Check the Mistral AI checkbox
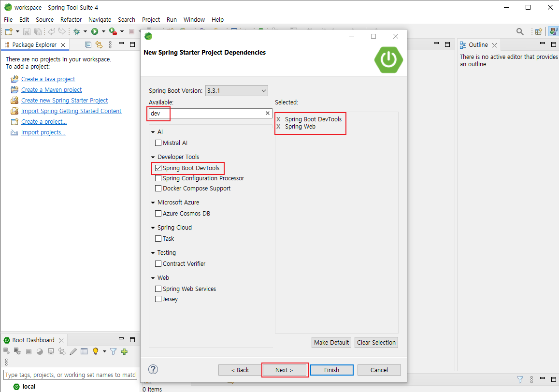559x392 pixels. tap(158, 143)
